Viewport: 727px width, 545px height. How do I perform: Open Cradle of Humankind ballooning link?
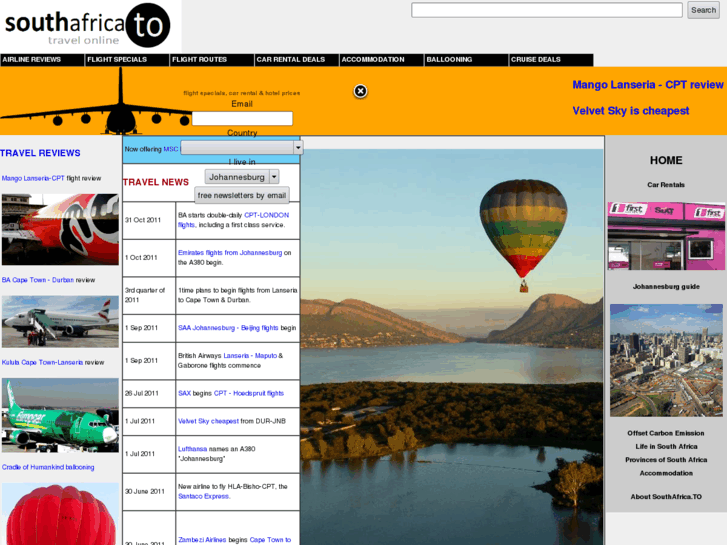[x=48, y=467]
